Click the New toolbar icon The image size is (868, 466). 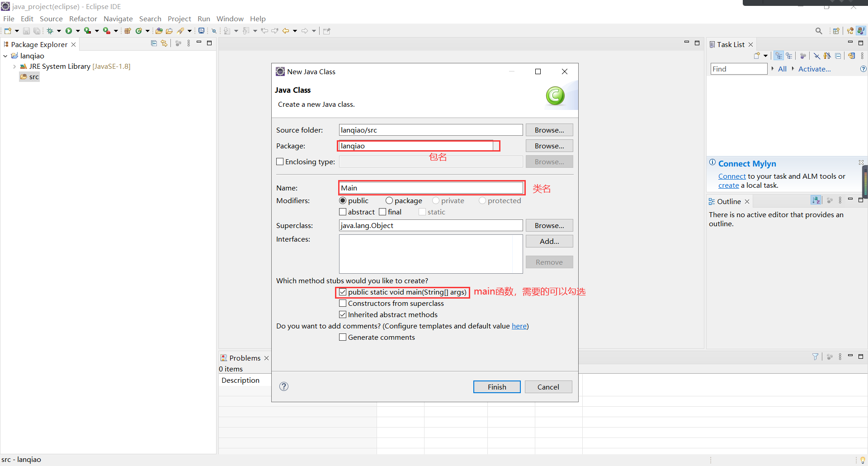[x=8, y=31]
